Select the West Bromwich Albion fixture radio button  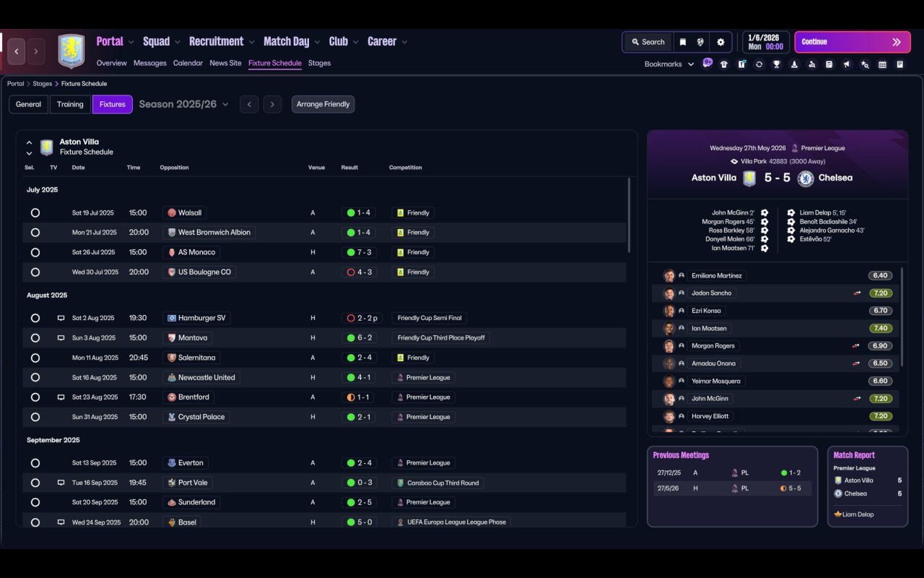(35, 233)
